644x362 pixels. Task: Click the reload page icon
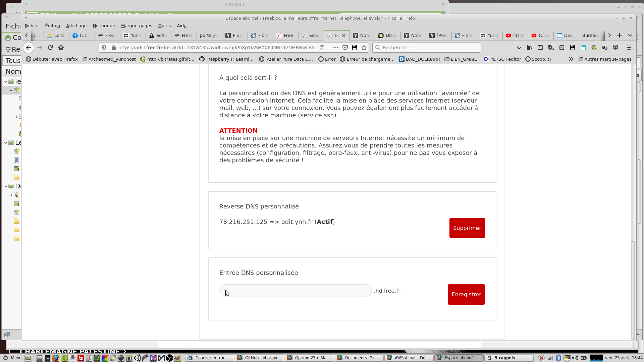pyautogui.click(x=50, y=48)
